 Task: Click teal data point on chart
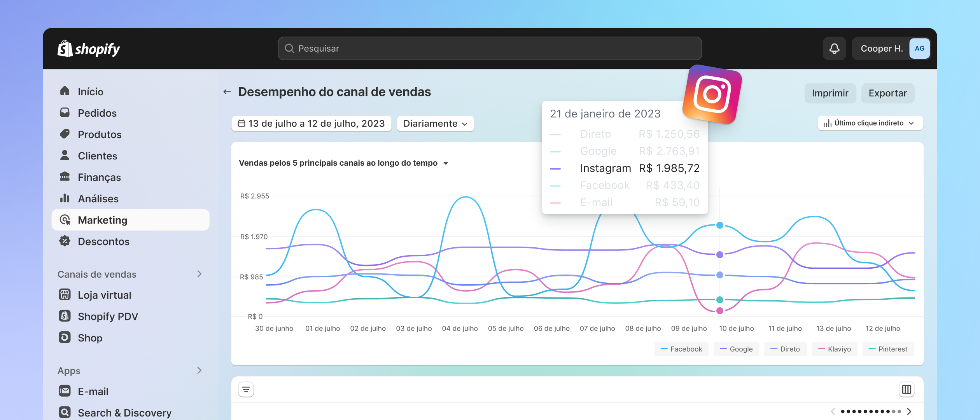point(720,300)
